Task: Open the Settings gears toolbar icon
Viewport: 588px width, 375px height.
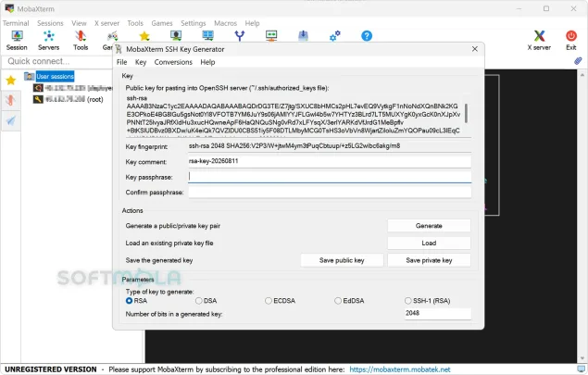Action: tap(335, 36)
